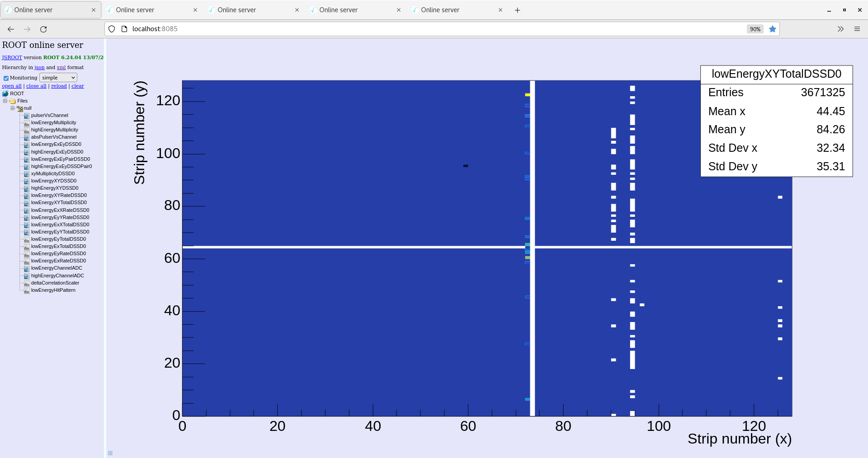Click the icon beside highEnergyExEyDSSDPair0
This screenshot has height=458, width=868.
pyautogui.click(x=27, y=167)
